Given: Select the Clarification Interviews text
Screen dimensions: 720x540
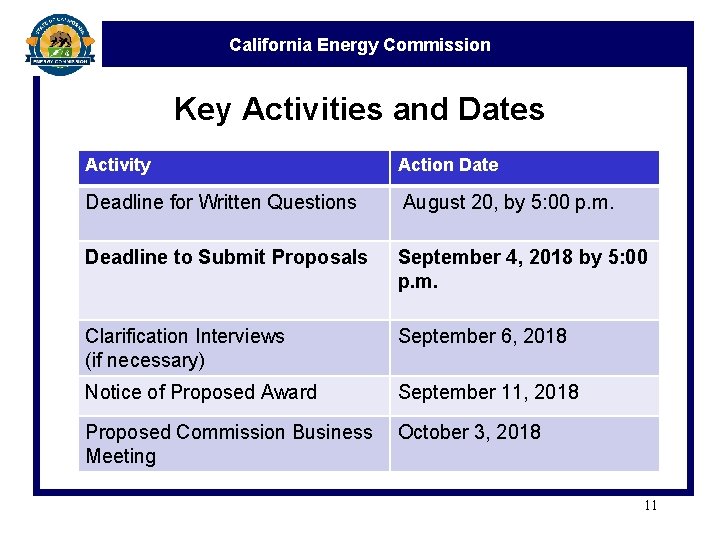Looking at the screenshot, I should (185, 336).
